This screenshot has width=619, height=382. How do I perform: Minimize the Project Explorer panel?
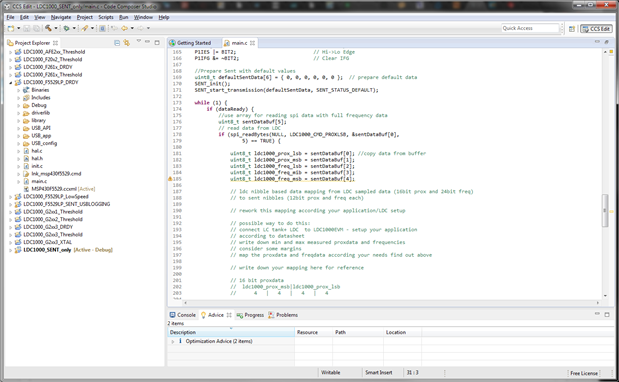(x=147, y=42)
